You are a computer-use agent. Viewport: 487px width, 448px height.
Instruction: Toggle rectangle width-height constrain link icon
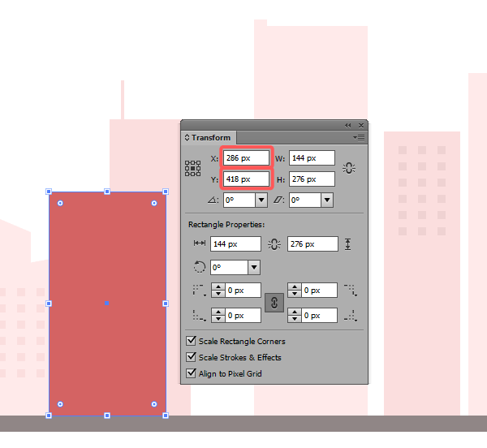click(x=274, y=244)
